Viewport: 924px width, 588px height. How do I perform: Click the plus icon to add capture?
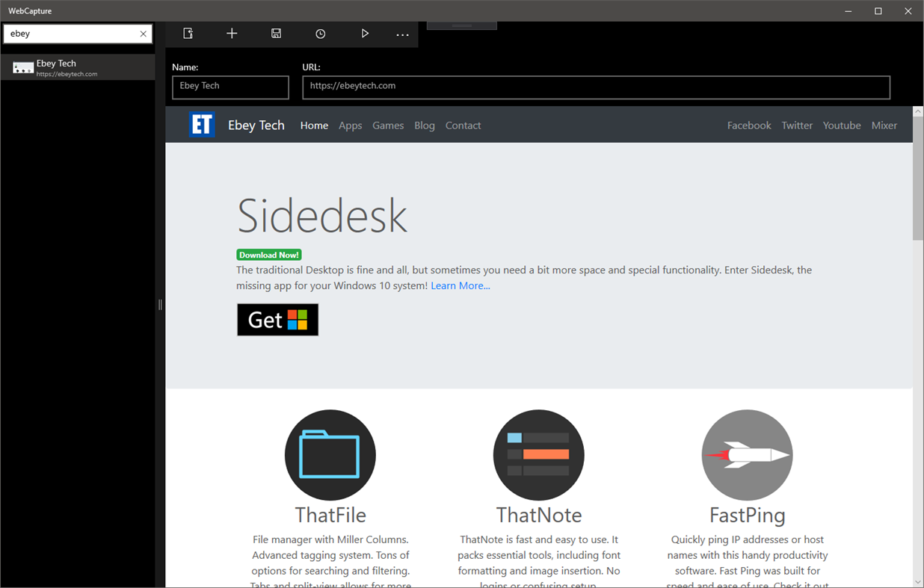point(232,33)
